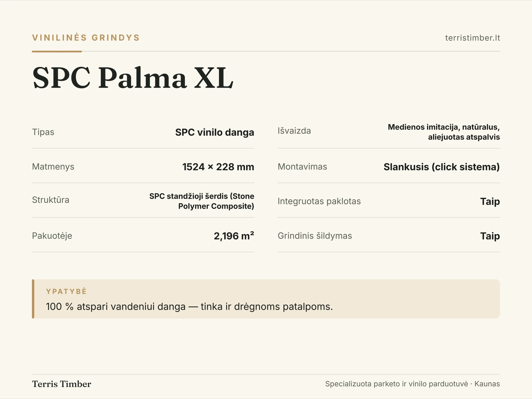Viewport: 532px width, 399px height.
Task: Click Taip next to Grindinis šildymas
Action: 490,236
